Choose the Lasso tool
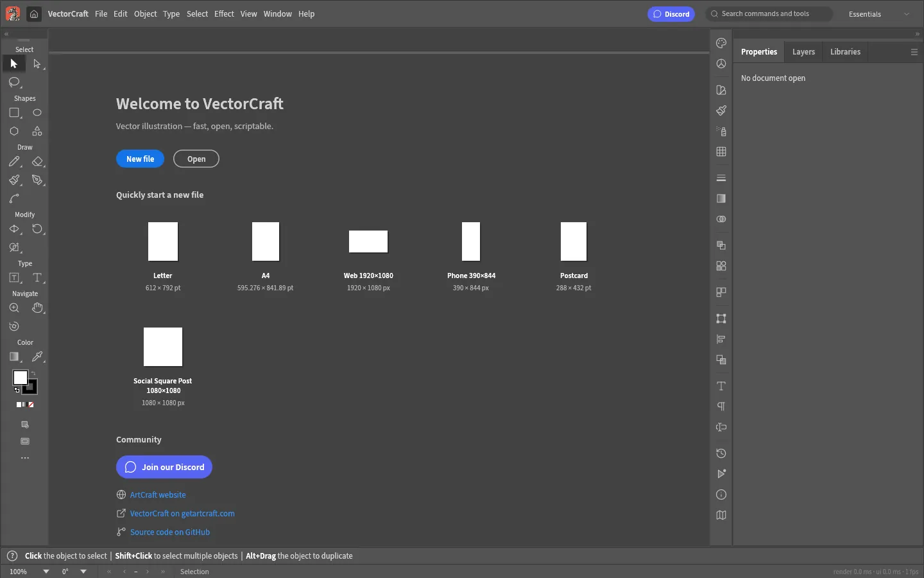This screenshot has height=578, width=924. (x=14, y=82)
